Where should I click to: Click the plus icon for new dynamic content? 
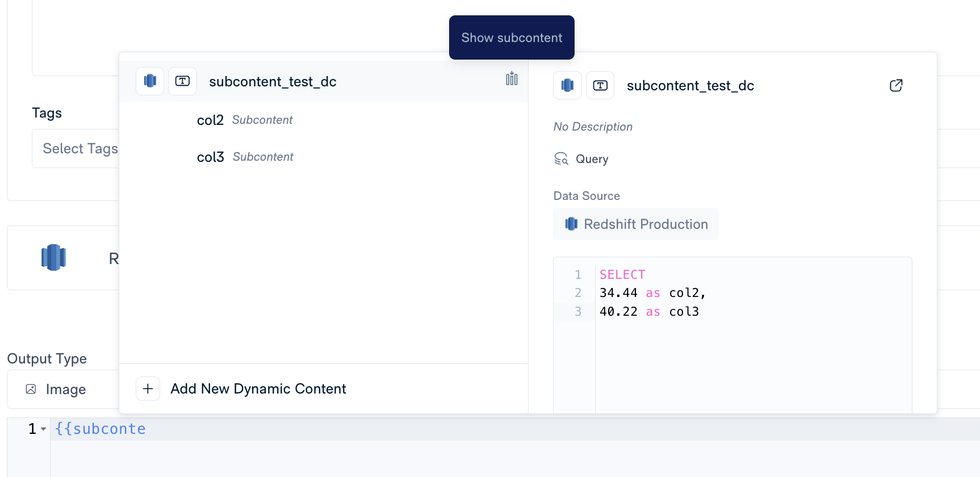point(148,389)
